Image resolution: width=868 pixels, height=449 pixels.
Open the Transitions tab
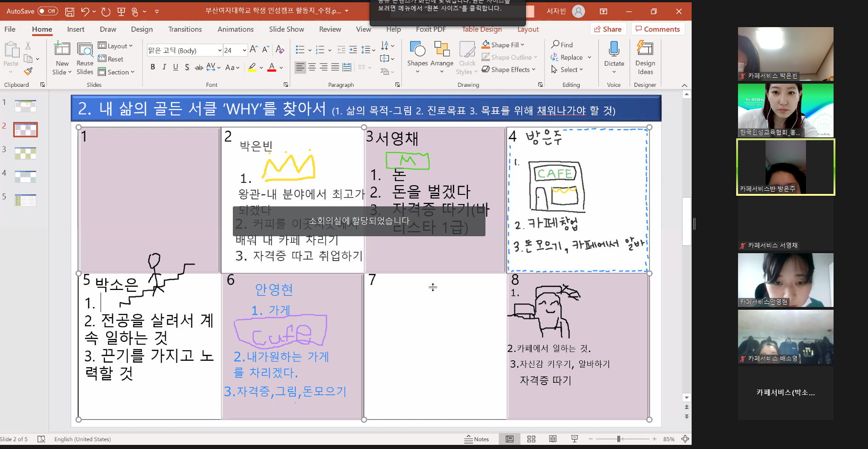tap(185, 29)
